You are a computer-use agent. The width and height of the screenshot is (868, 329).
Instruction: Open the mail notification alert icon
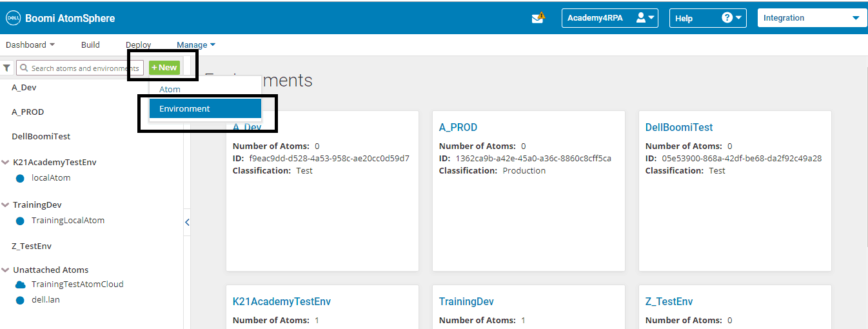click(538, 17)
